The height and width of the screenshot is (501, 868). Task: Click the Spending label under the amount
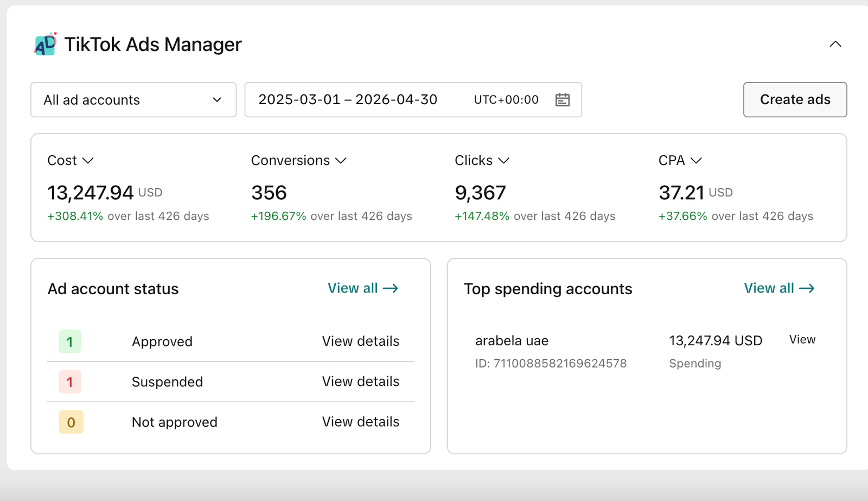pos(695,364)
